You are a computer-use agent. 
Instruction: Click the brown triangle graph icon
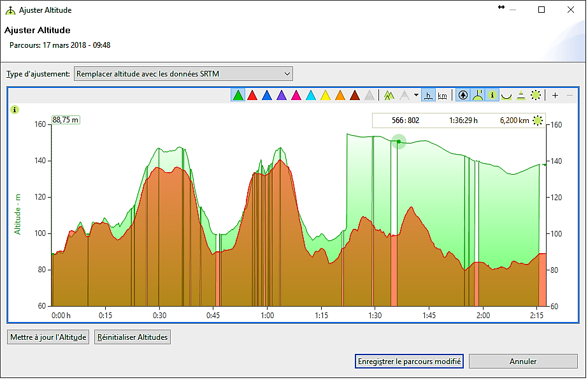(355, 96)
